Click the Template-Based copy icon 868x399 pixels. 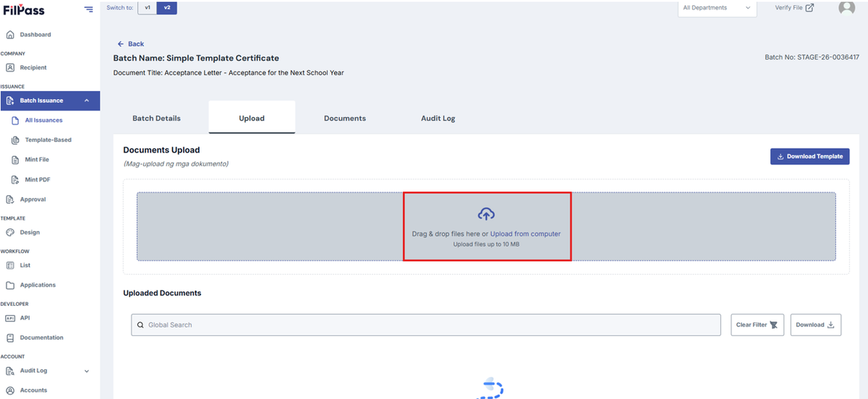click(x=15, y=140)
